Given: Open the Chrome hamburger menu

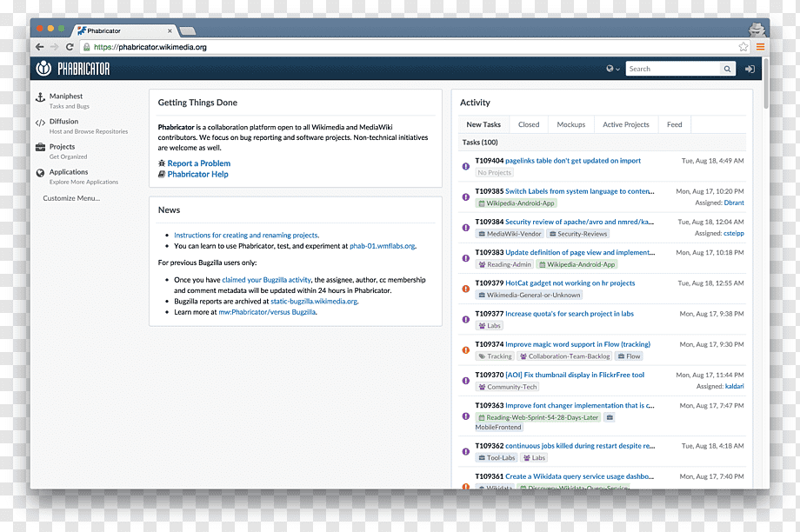Looking at the screenshot, I should point(760,47).
